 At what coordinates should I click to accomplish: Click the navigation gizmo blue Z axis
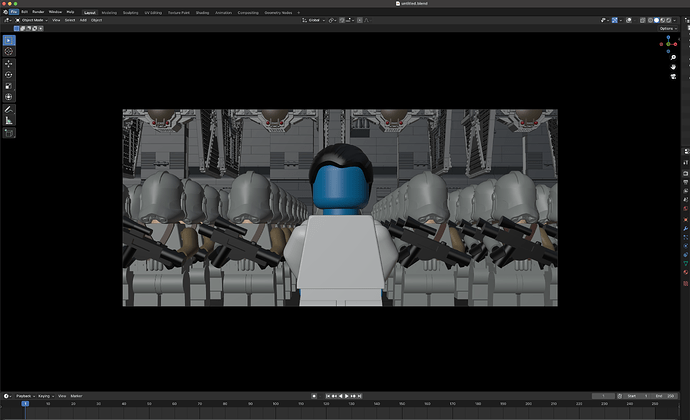(x=668, y=38)
